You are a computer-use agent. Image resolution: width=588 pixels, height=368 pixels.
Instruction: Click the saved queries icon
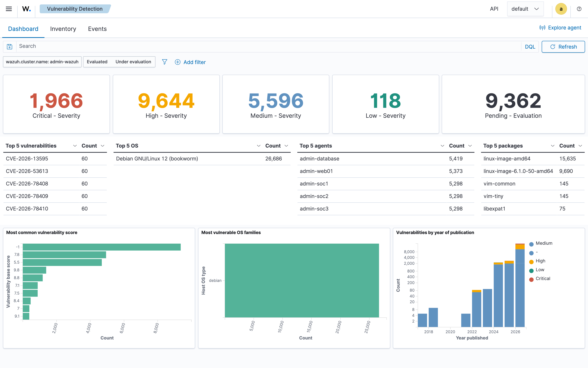(10, 47)
